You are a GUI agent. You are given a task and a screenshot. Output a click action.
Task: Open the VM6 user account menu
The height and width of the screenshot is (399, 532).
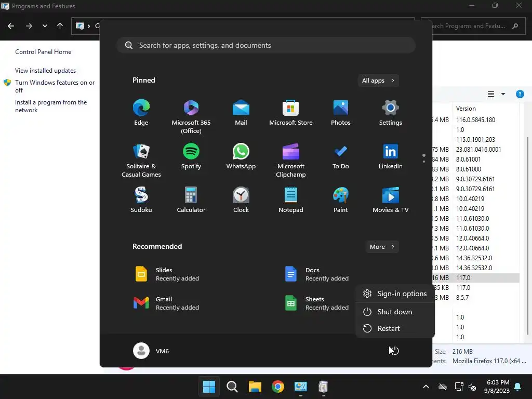coord(151,351)
